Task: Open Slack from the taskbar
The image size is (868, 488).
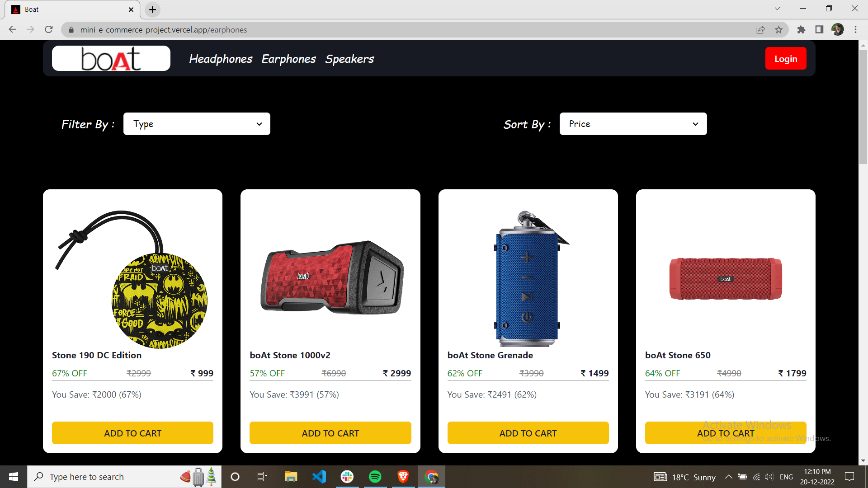Action: click(347, 477)
